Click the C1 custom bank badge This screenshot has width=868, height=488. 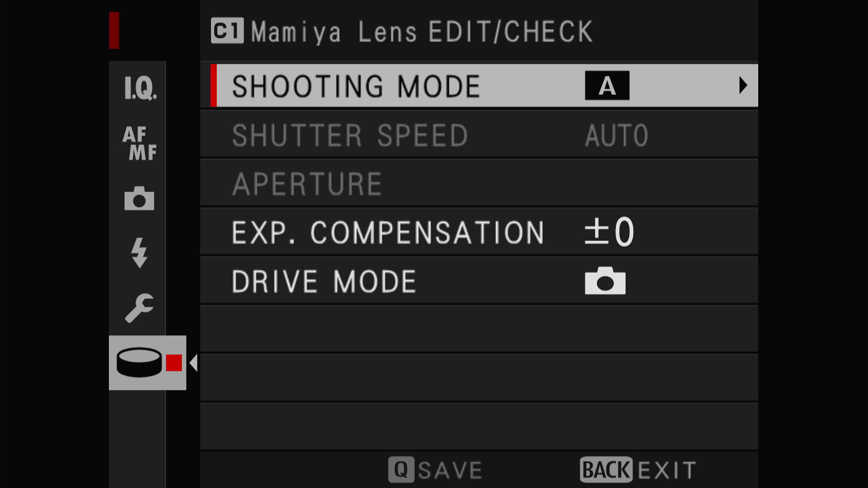[227, 31]
